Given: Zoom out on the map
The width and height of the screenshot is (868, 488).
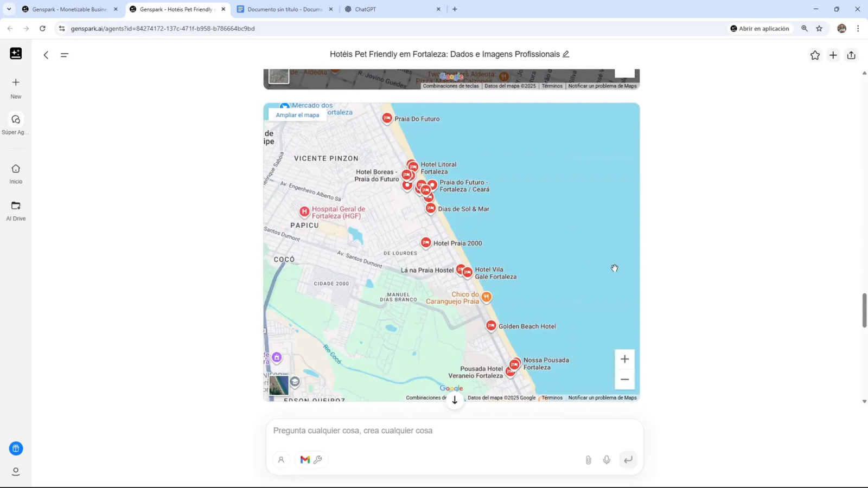Looking at the screenshot, I should (x=624, y=380).
